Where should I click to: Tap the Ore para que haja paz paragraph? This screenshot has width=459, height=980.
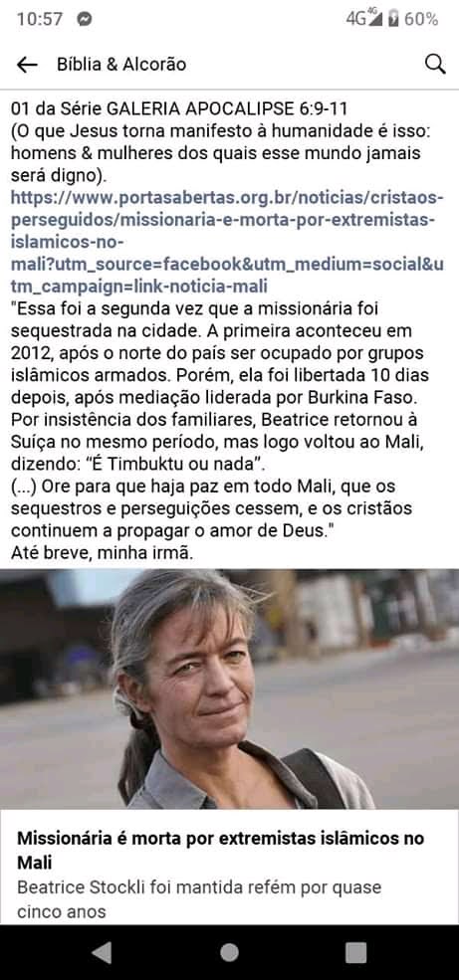211,507
